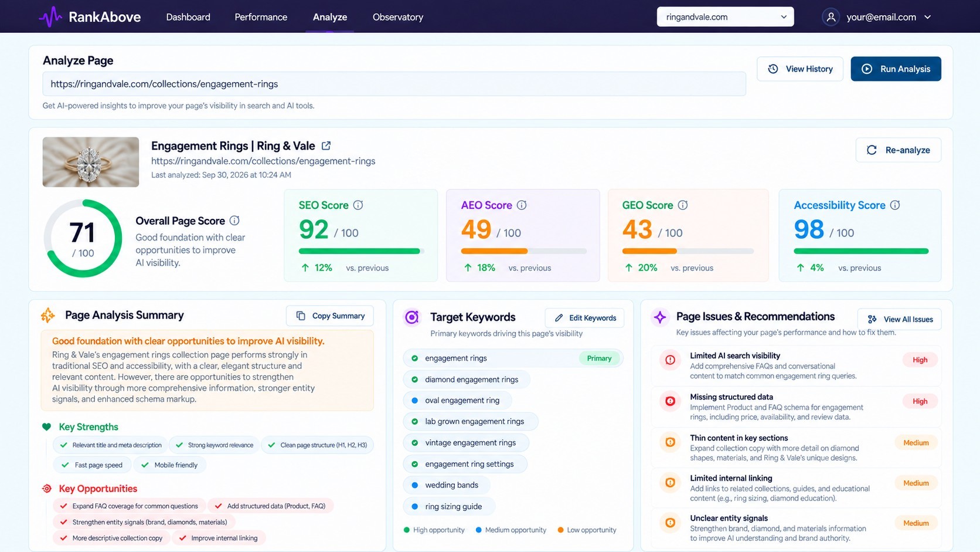This screenshot has width=980, height=552.
Task: Select the 'ring sizing guide' keyword
Action: pyautogui.click(x=449, y=506)
